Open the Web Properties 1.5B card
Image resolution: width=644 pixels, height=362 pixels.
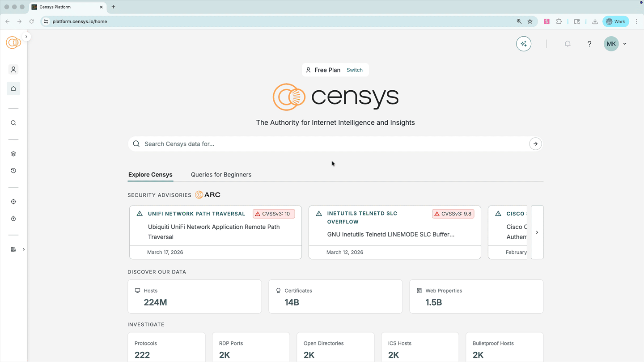click(476, 297)
